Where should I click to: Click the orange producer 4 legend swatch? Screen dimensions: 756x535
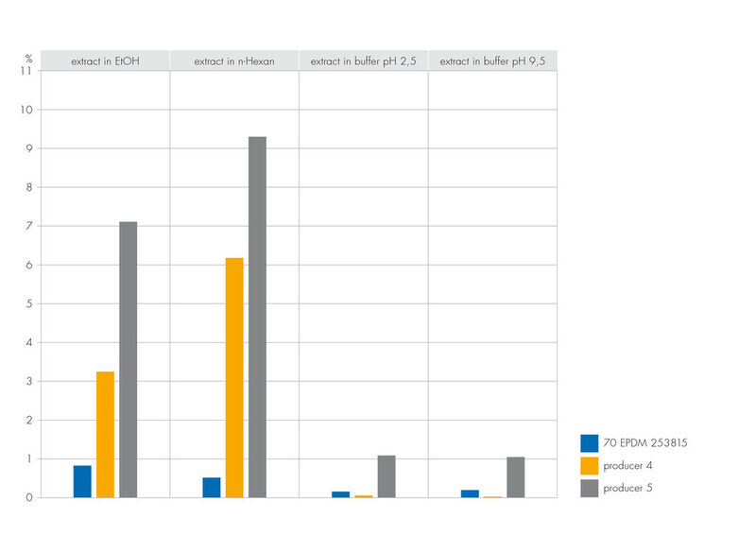point(589,466)
